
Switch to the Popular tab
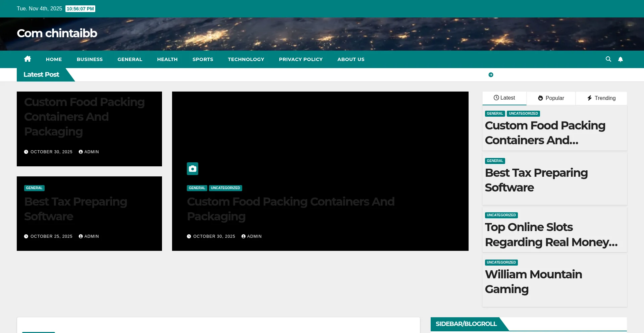coord(551,98)
